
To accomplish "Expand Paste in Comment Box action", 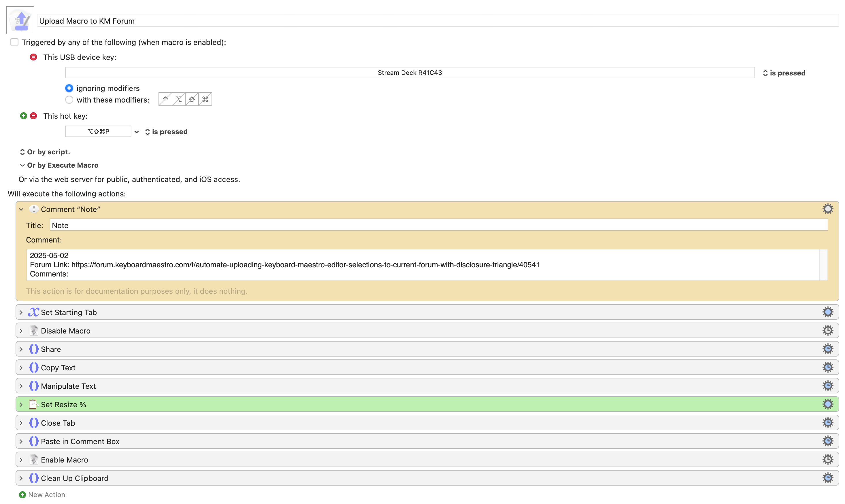I will (x=21, y=441).
